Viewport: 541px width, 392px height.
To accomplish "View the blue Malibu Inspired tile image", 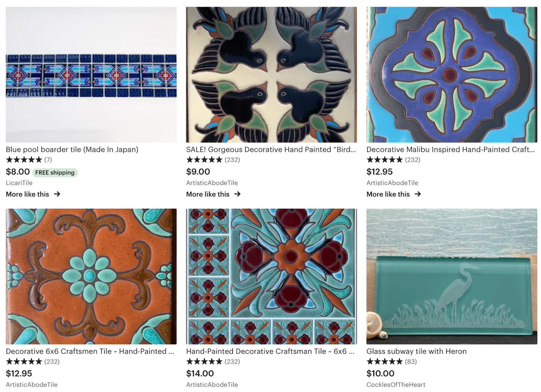I will (x=452, y=75).
